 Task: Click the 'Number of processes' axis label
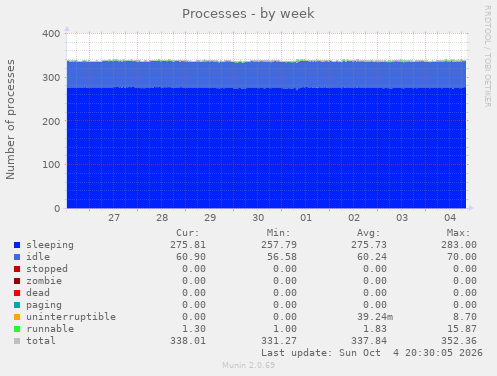click(10, 120)
